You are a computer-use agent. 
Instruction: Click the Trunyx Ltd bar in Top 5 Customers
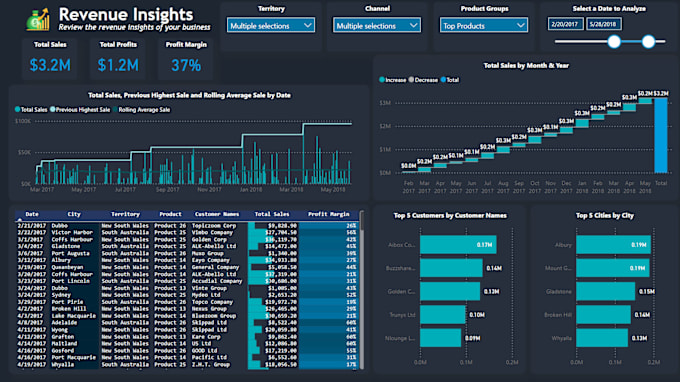[x=442, y=315]
